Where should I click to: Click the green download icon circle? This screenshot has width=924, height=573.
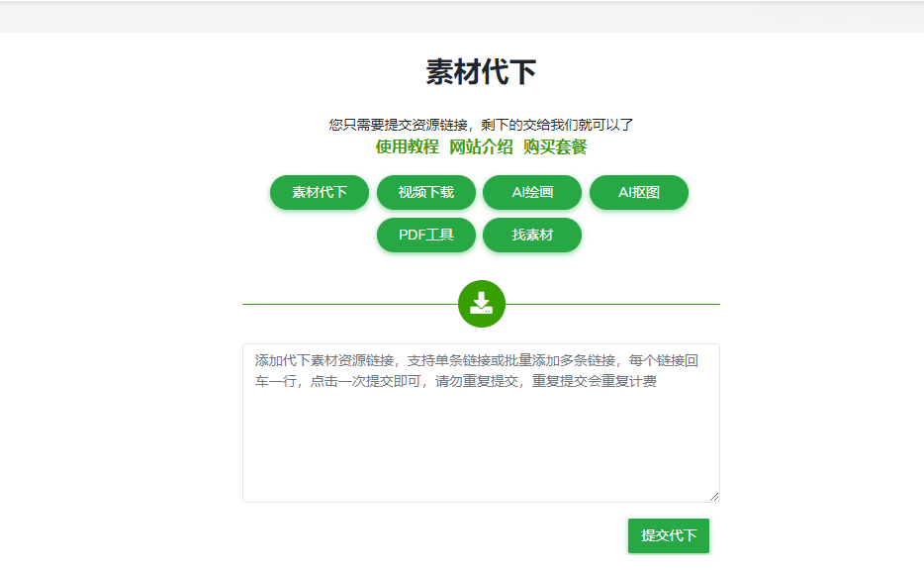pyautogui.click(x=482, y=304)
